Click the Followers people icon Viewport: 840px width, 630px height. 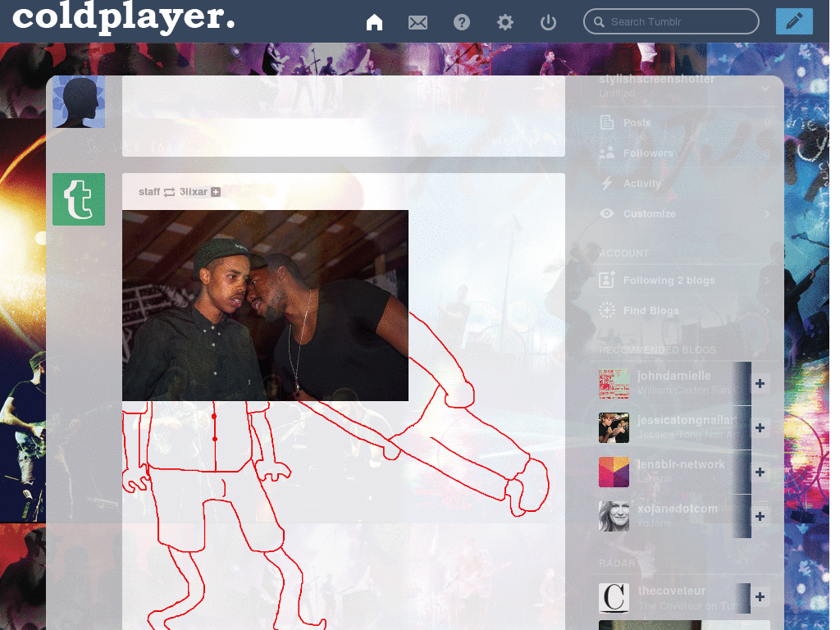[x=606, y=153]
